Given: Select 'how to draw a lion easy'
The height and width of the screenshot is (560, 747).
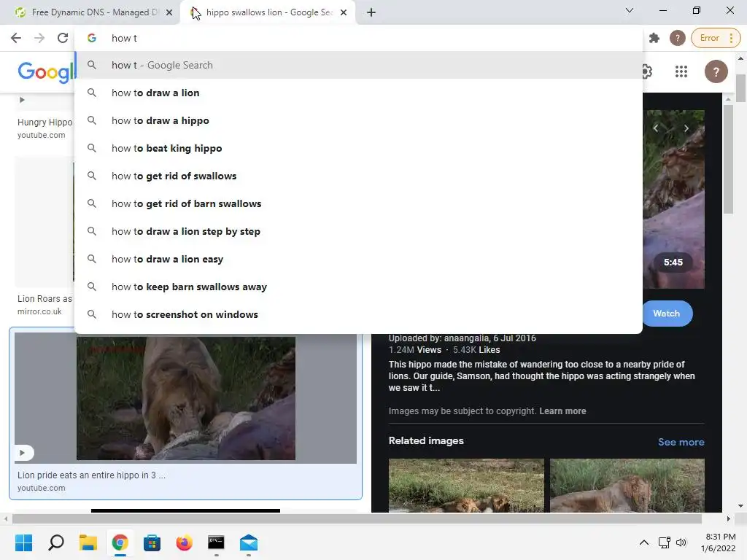Looking at the screenshot, I should [358, 259].
